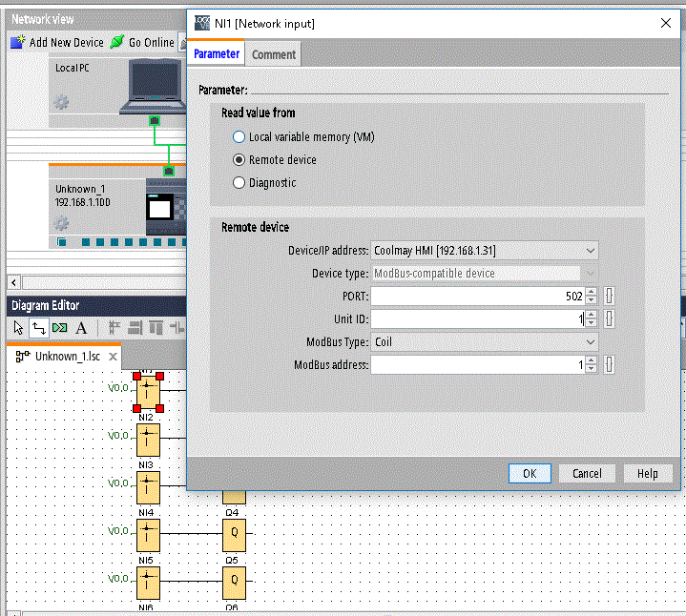The image size is (686, 616).
Task: Click the cut/join connections tool
Action: tap(60, 327)
